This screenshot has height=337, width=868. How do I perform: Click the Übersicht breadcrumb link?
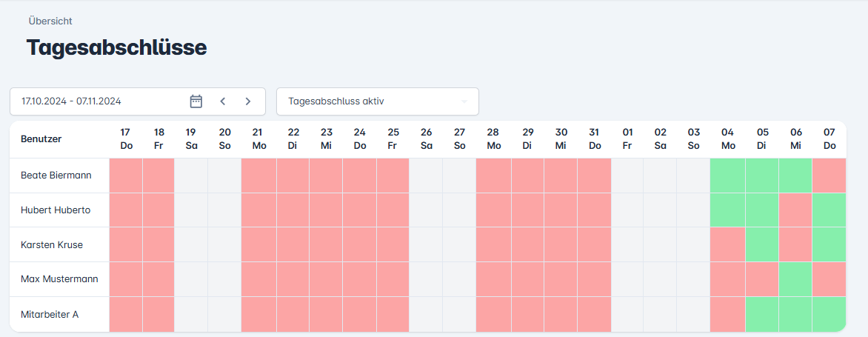[x=50, y=21]
